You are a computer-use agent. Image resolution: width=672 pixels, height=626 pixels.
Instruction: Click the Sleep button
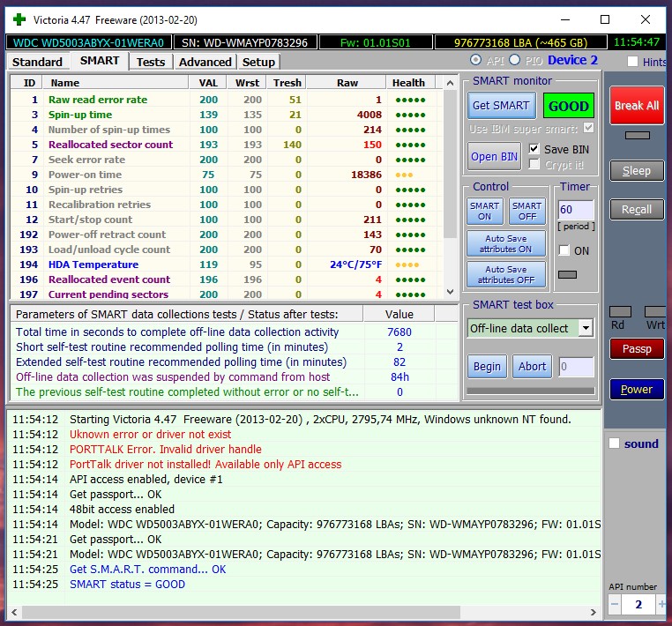coord(637,171)
